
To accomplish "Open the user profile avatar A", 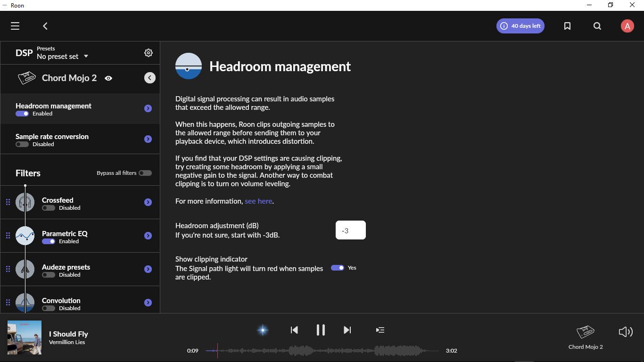I will point(627,26).
